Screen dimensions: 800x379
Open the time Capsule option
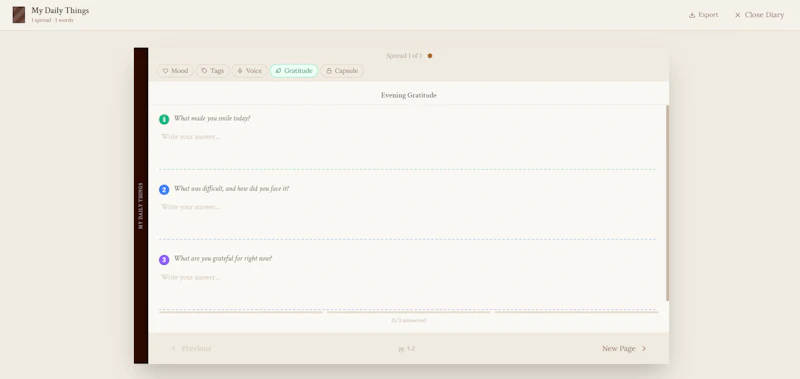pyautogui.click(x=342, y=71)
